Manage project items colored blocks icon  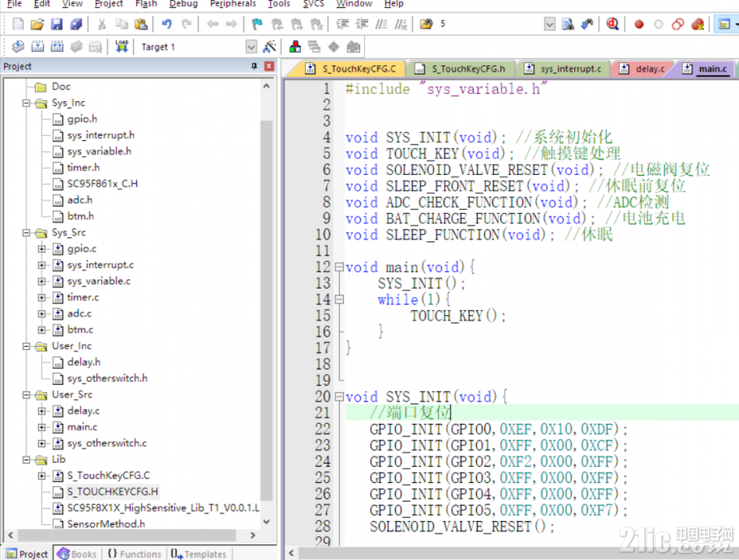pyautogui.click(x=295, y=47)
